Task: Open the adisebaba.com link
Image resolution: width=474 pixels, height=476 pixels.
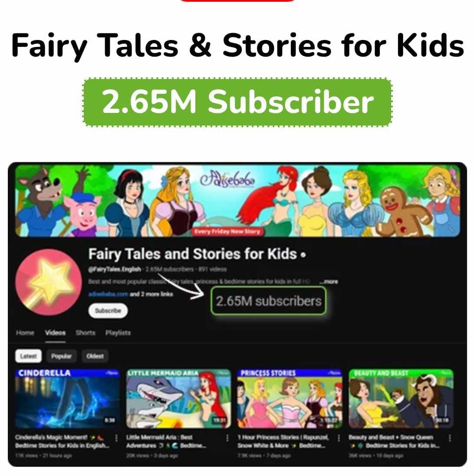Action: coord(108,294)
